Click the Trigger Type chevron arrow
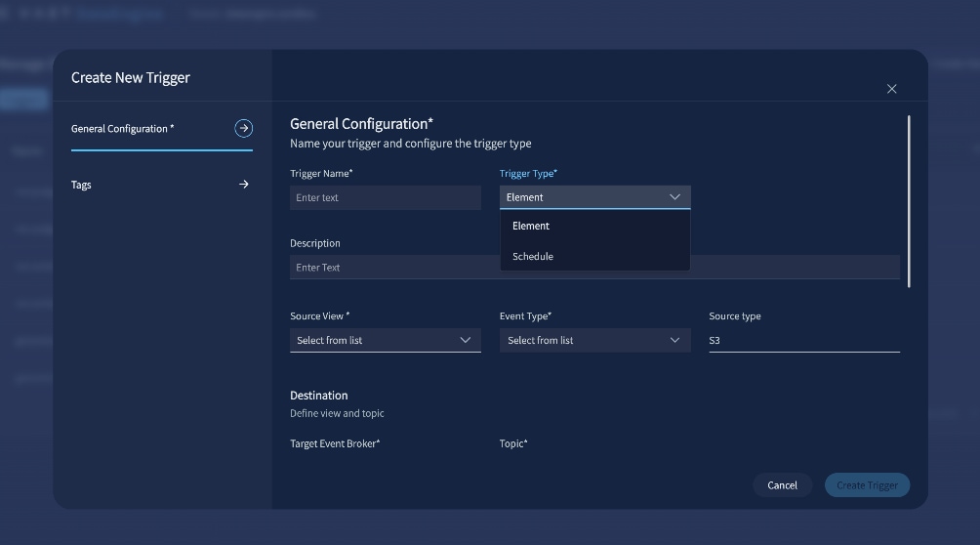The height and width of the screenshot is (545, 980). tap(674, 197)
